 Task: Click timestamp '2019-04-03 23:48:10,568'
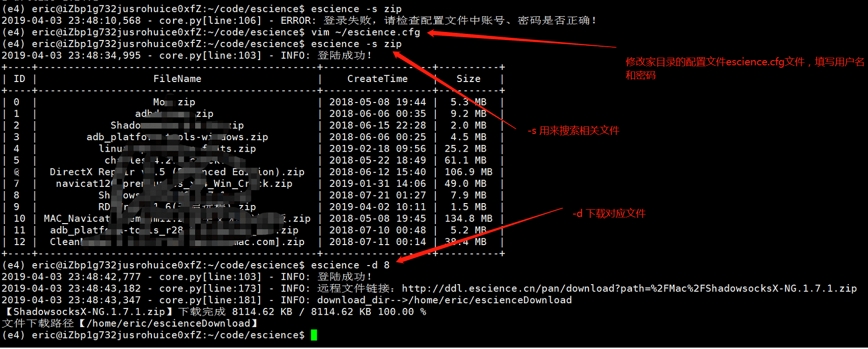pyautogui.click(x=71, y=21)
